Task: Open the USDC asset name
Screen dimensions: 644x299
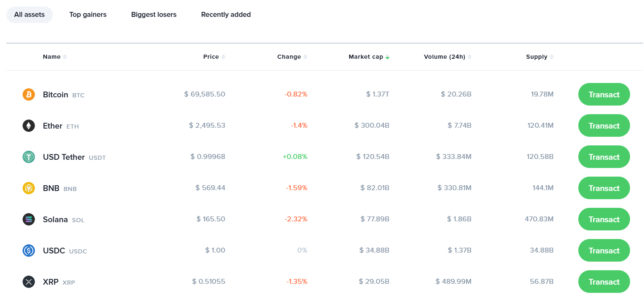Action: click(54, 251)
